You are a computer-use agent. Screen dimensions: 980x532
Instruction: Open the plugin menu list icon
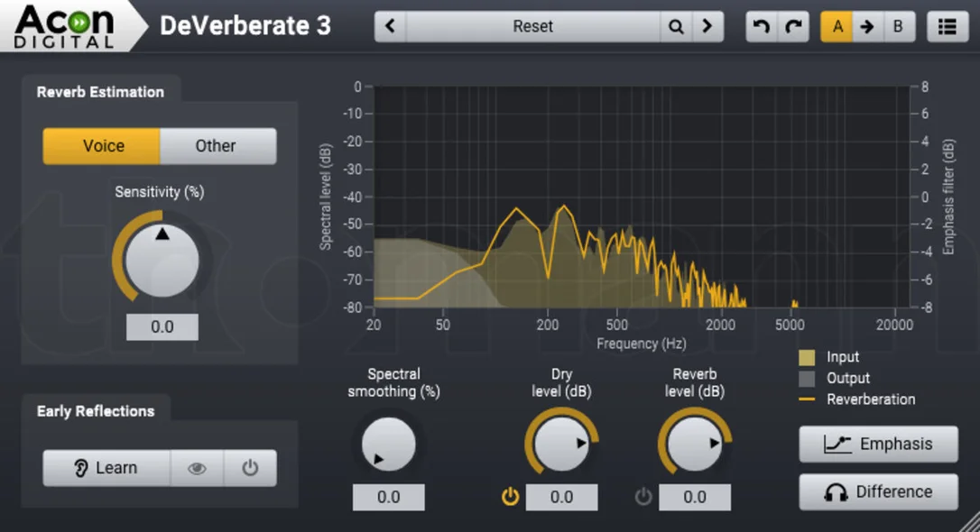click(948, 26)
